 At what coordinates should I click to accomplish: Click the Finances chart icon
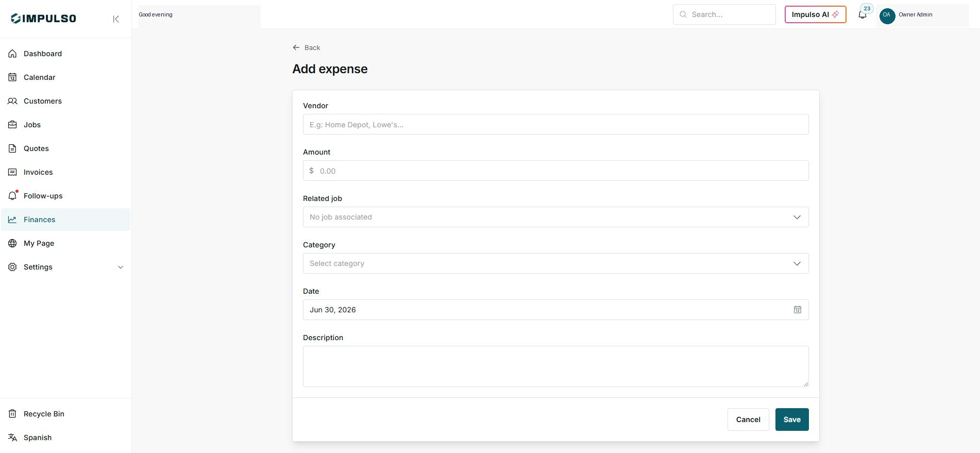12,220
